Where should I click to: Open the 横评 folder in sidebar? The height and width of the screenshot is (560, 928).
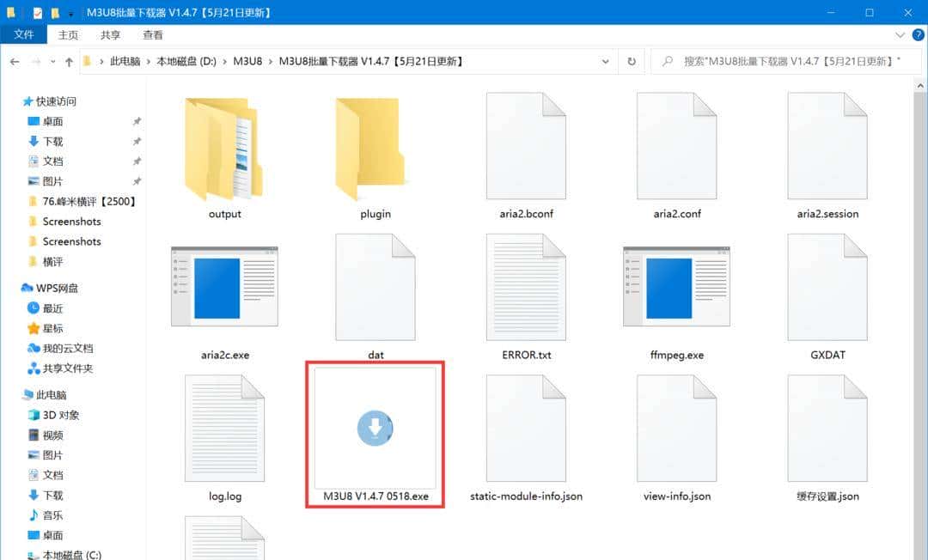(x=52, y=261)
